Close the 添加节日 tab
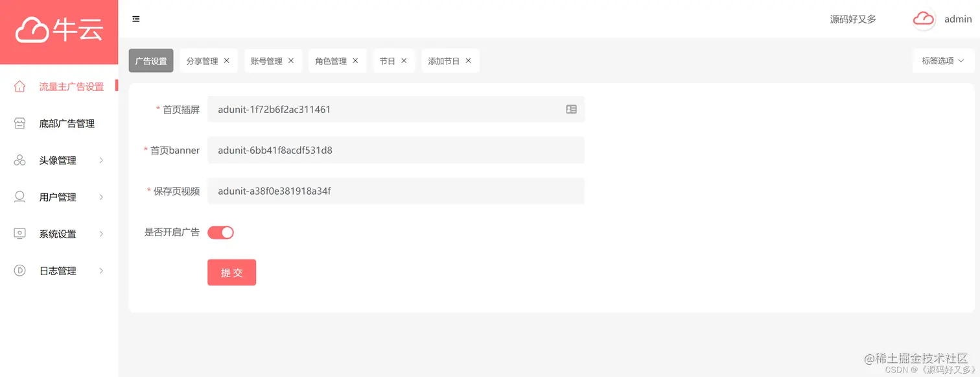 tap(468, 60)
